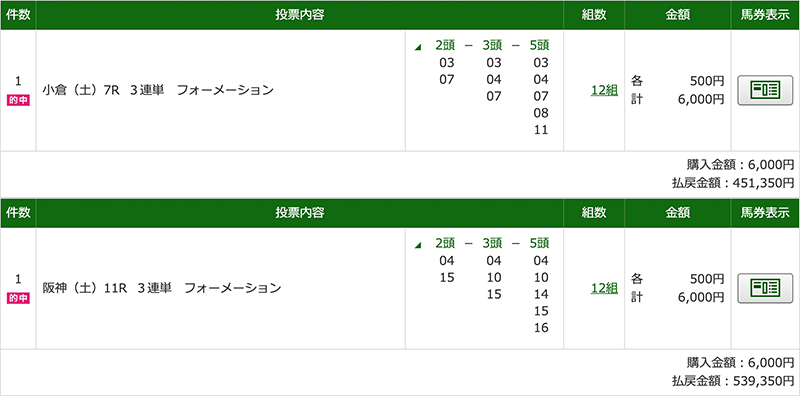Viewport: 800px width, 396px height.
Task: Collapse formation triangle for Kokura 7R bet
Action: click(x=418, y=47)
